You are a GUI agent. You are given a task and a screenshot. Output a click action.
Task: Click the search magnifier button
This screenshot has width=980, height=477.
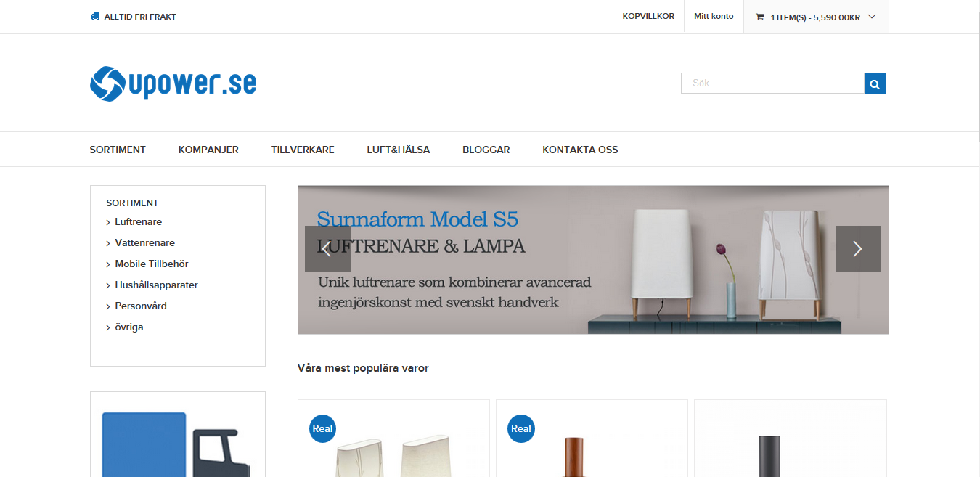[875, 83]
